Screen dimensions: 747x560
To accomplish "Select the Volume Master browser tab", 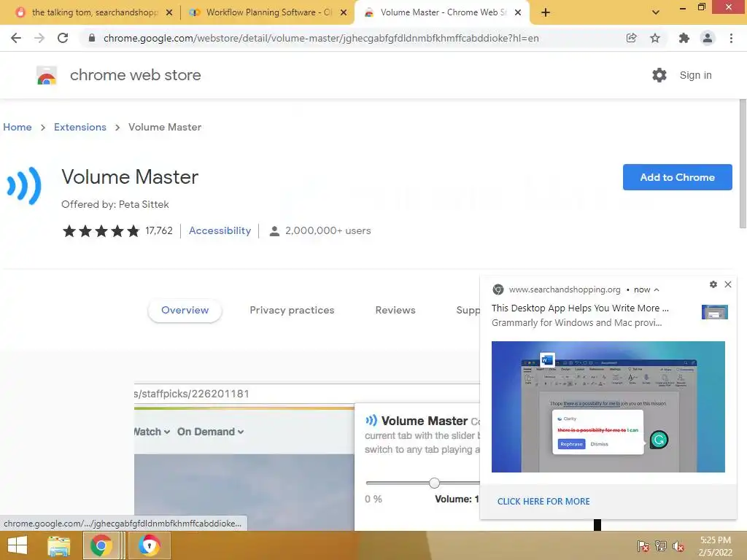I will (x=441, y=12).
